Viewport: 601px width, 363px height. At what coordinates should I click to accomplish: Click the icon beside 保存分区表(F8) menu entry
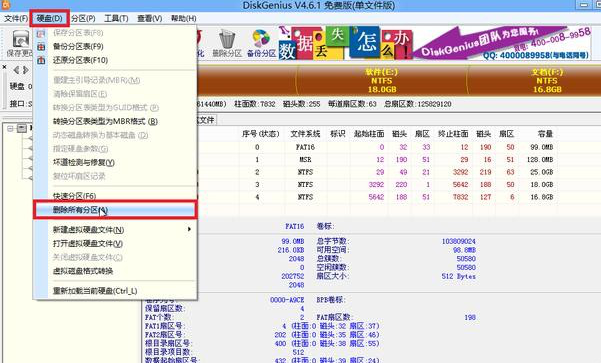[x=41, y=33]
